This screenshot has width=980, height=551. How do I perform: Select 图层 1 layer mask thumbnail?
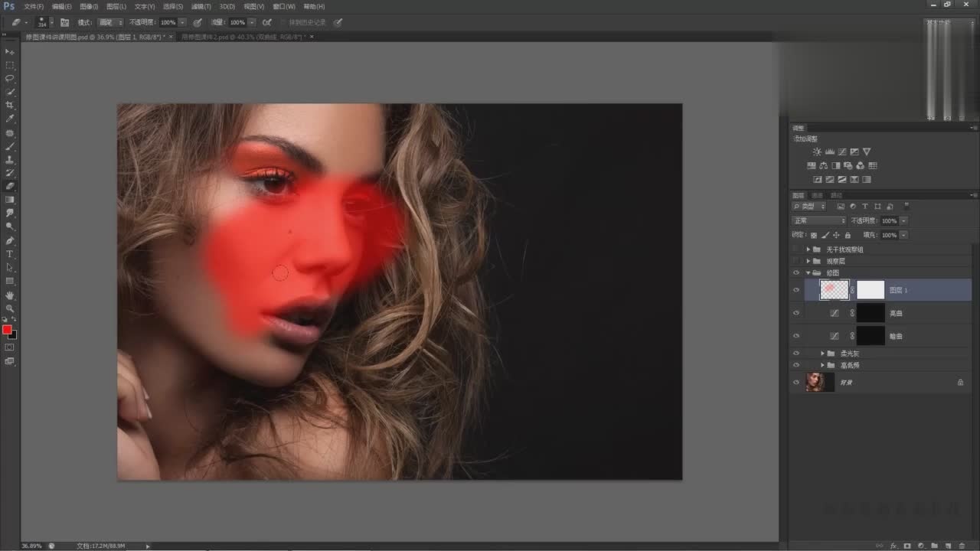pyautogui.click(x=871, y=290)
